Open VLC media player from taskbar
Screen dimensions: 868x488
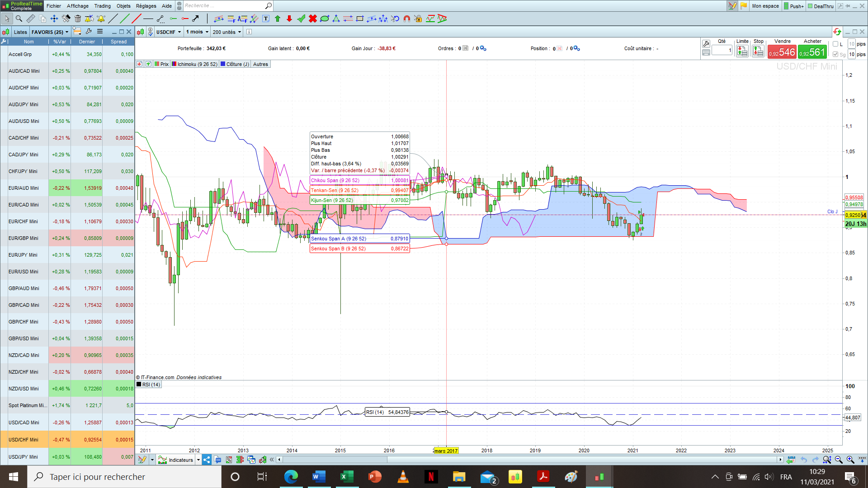[x=403, y=477]
